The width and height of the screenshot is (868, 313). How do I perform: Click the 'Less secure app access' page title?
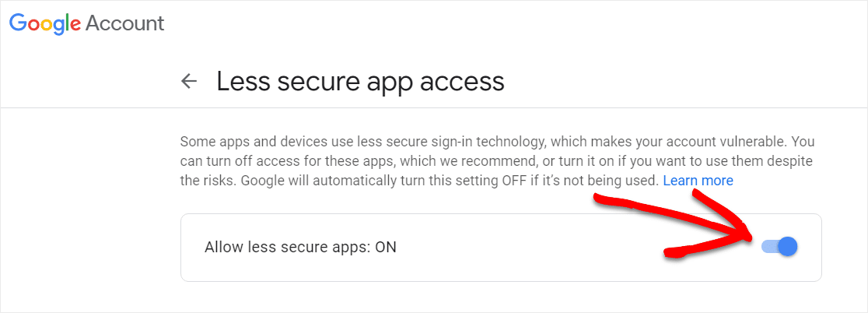click(360, 81)
